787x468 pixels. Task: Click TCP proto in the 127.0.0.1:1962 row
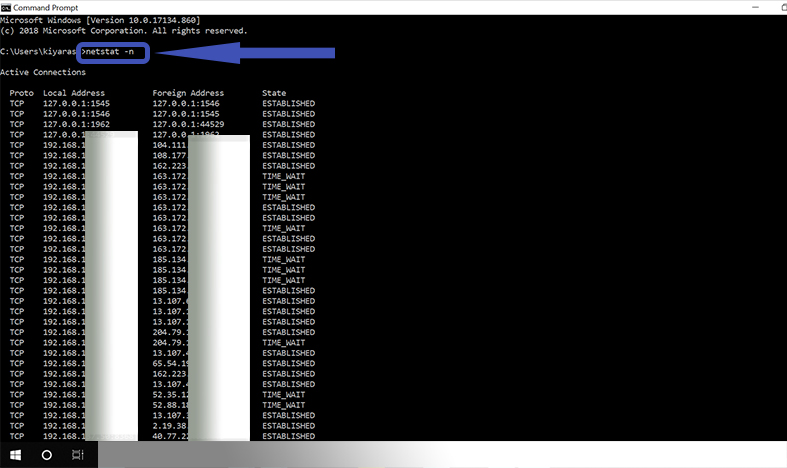click(17, 124)
